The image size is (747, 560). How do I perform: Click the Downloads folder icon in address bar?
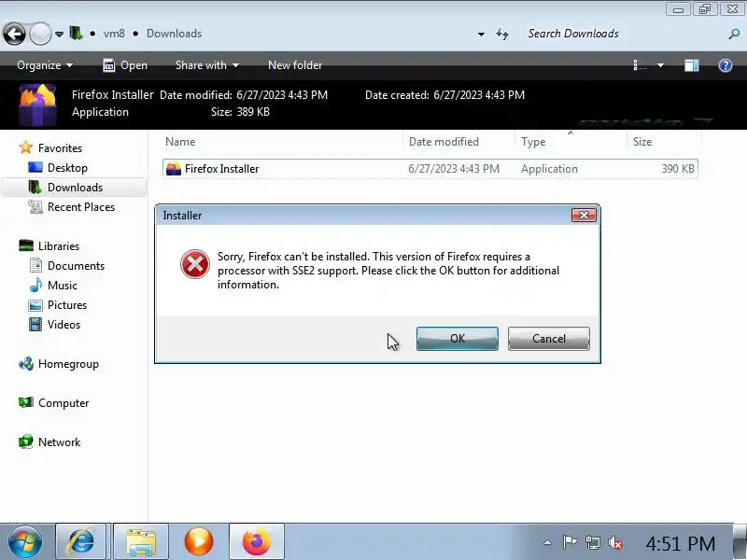tap(76, 34)
